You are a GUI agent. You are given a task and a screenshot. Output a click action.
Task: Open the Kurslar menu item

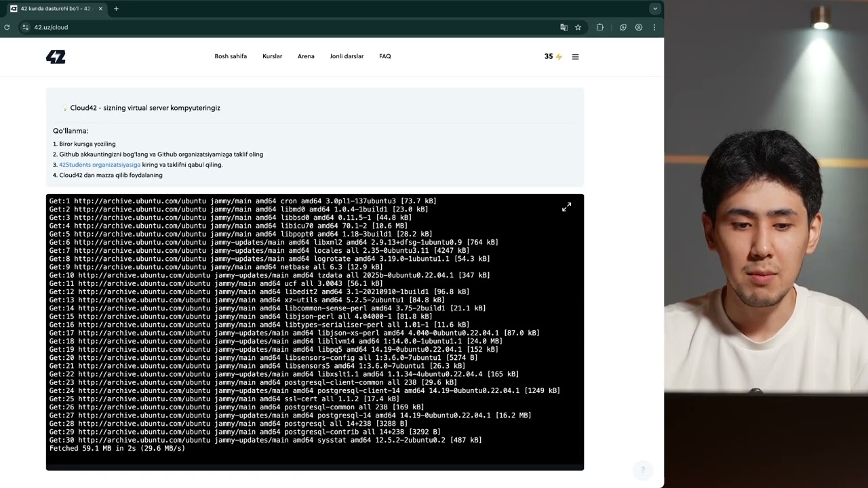click(272, 56)
